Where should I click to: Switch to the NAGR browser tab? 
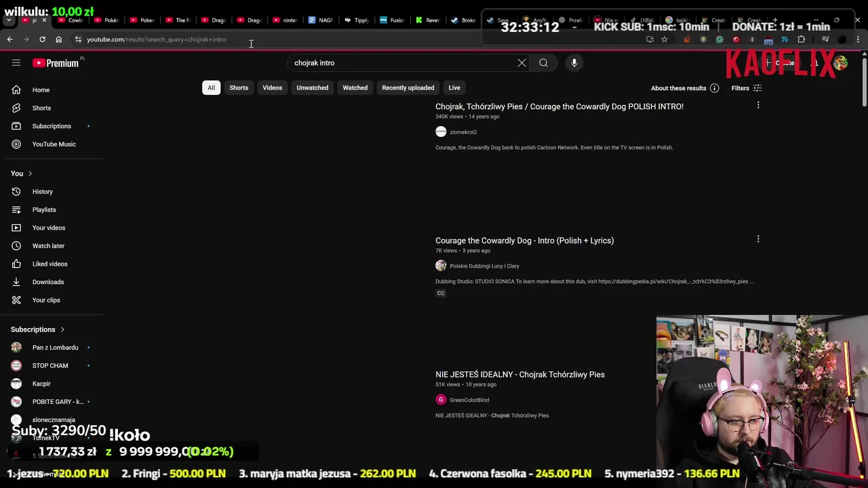click(321, 20)
